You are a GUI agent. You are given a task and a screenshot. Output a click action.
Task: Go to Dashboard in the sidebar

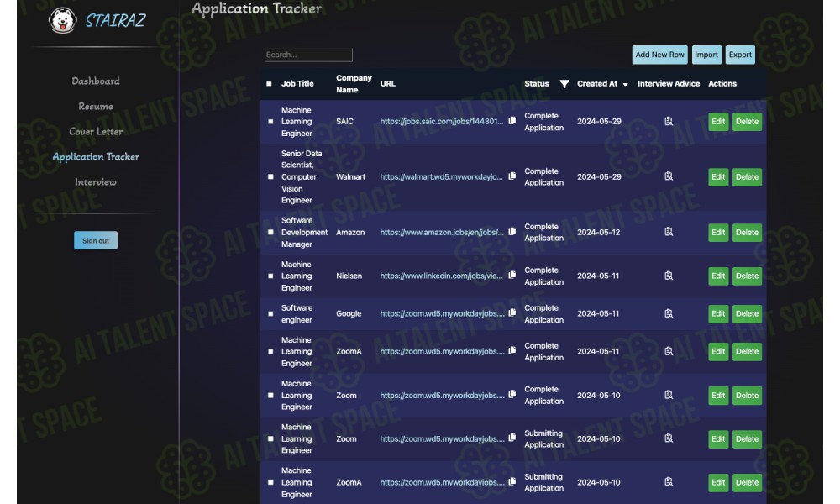pyautogui.click(x=96, y=81)
